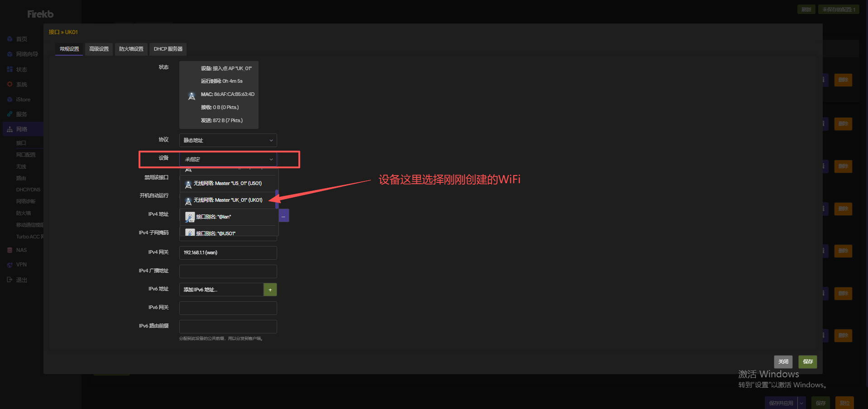Click the antenna icon beside Master UK_01
868x409 pixels.
(x=188, y=201)
